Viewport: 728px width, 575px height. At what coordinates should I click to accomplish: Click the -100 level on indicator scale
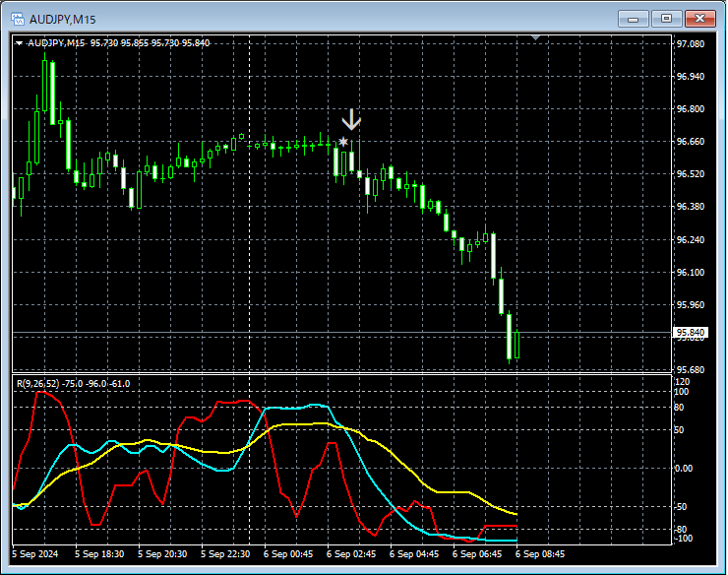click(684, 539)
